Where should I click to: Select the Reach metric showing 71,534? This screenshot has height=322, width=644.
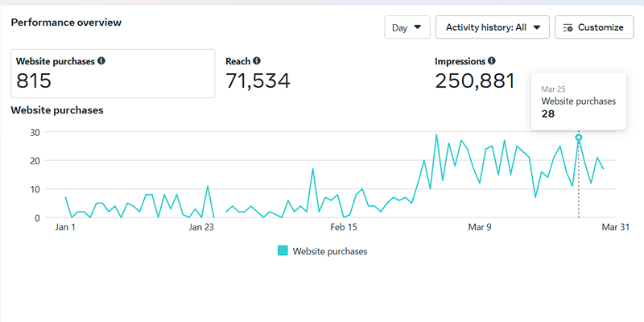(258, 80)
